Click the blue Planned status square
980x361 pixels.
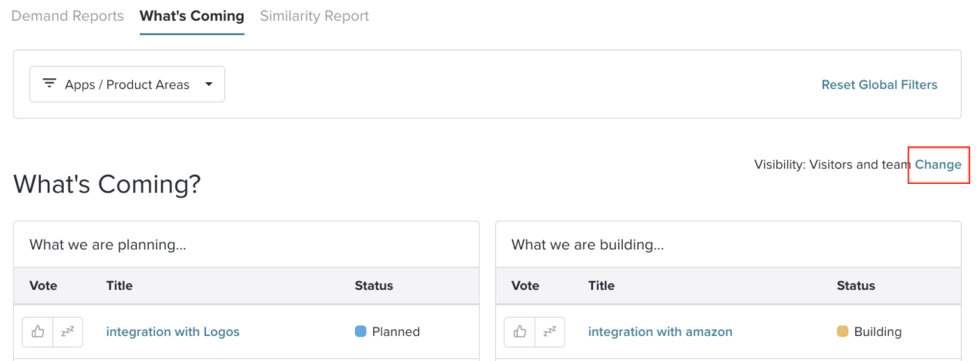(x=361, y=332)
